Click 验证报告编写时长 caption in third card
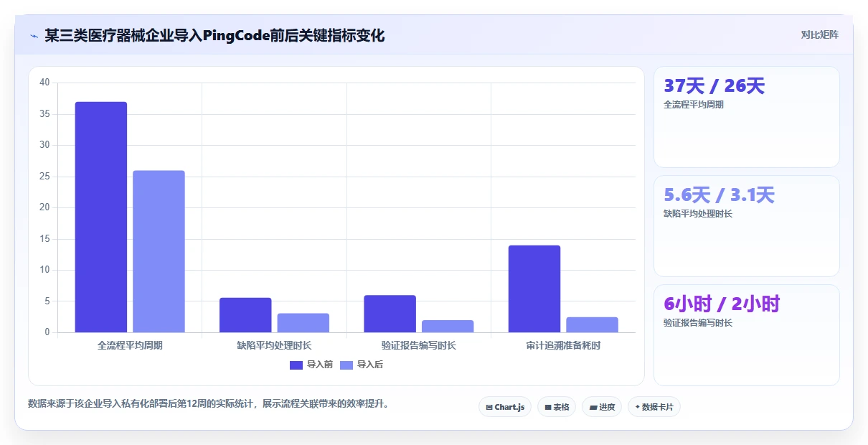 click(x=698, y=322)
